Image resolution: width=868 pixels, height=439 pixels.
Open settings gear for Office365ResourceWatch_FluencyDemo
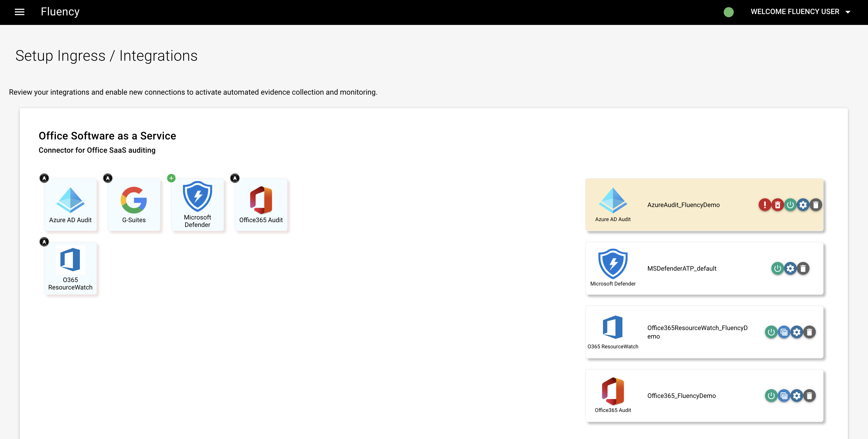797,332
